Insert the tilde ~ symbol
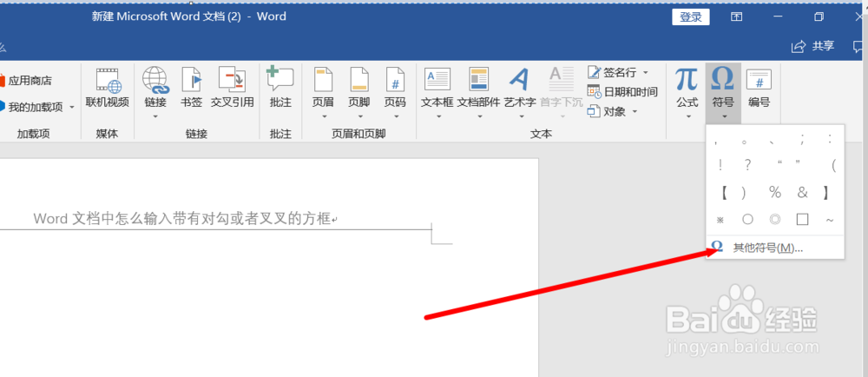The height and width of the screenshot is (377, 868). (829, 219)
